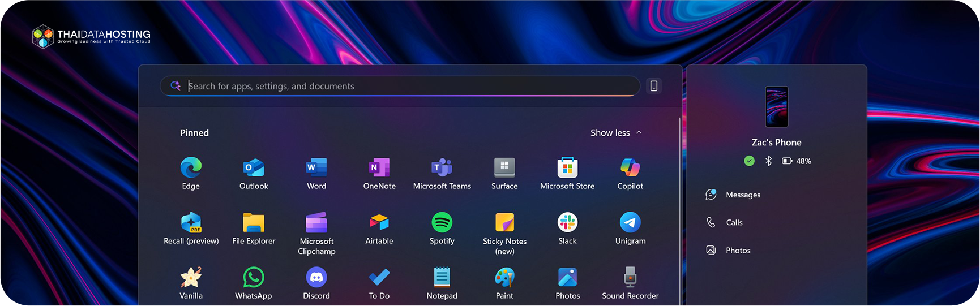
Task: Open the Airtable app
Action: (x=379, y=229)
